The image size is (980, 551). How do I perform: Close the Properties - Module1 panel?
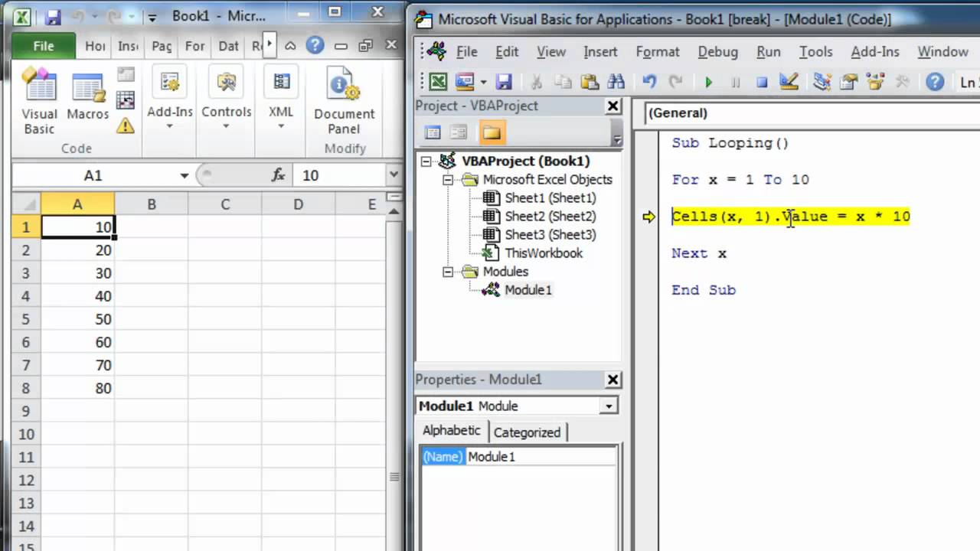612,380
